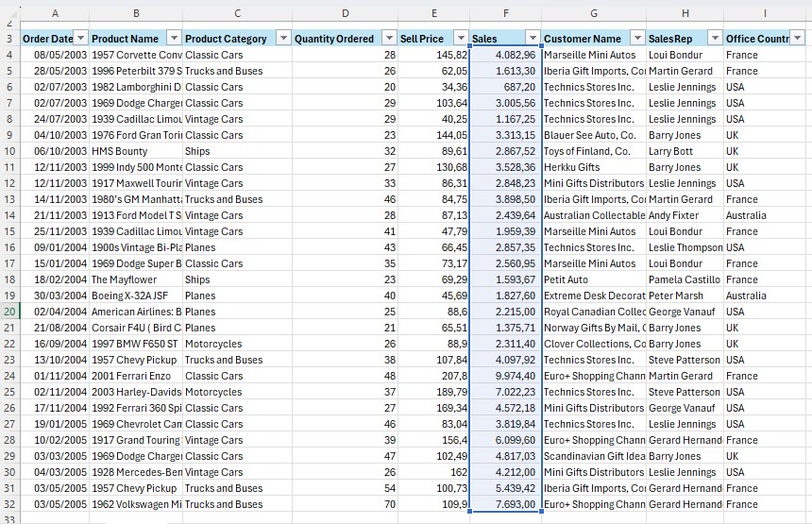Screen dimensions: 812x524
Task: Select column F header
Action: (x=506, y=13)
